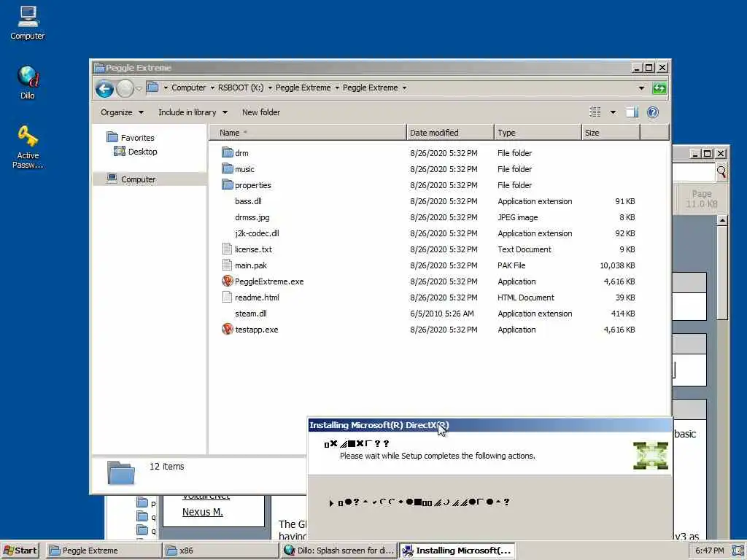Sort by the Type column header

pos(538,133)
